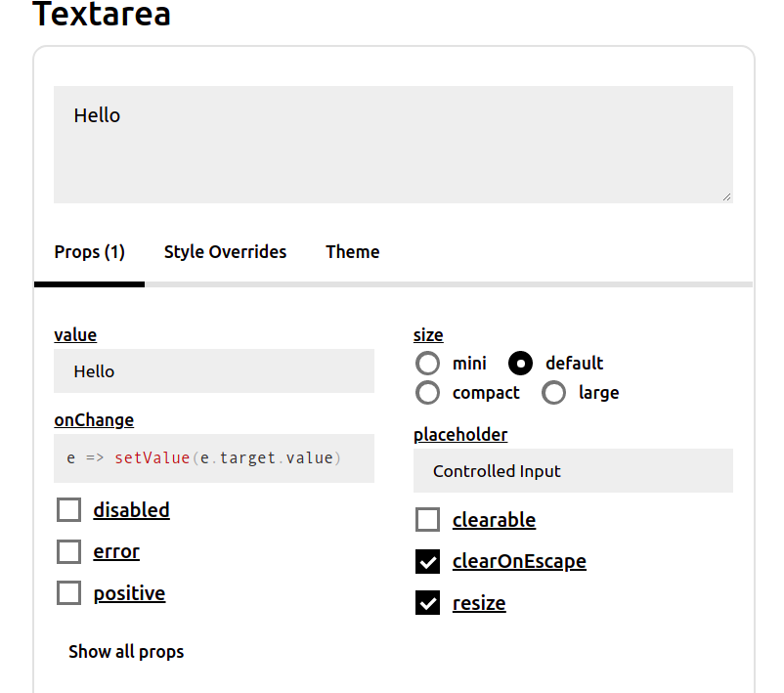
Task: Enable the positive checkbox
Action: coord(69,593)
